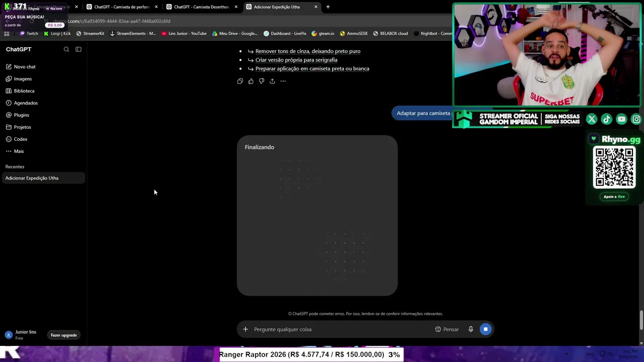Copy the assistant response
The height and width of the screenshot is (362, 644).
[x=240, y=81]
